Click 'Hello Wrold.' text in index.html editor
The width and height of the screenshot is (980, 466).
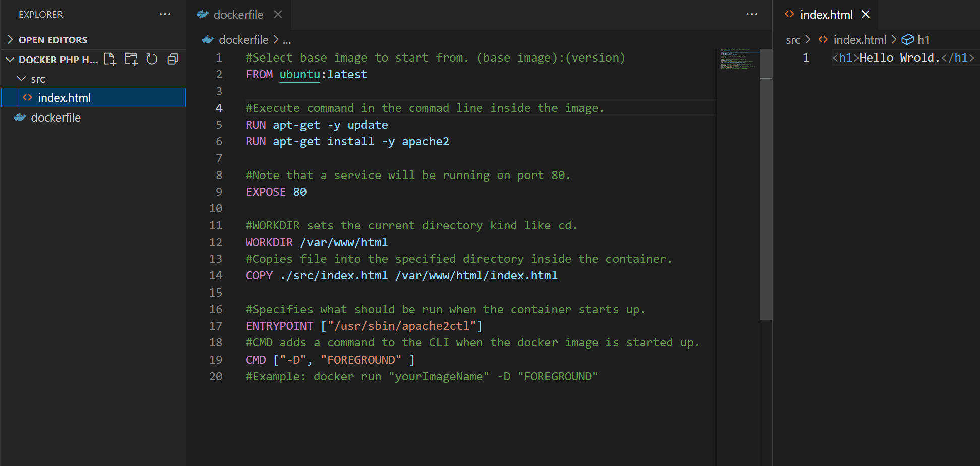click(900, 57)
